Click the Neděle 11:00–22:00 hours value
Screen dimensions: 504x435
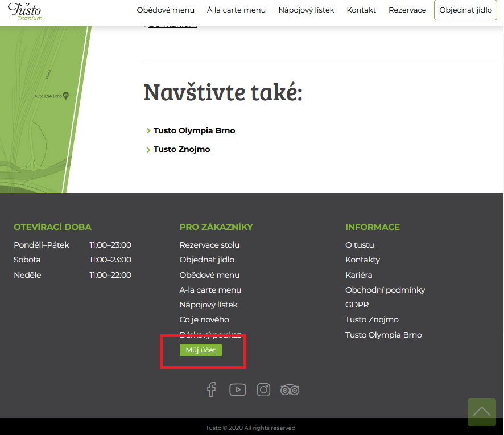coord(110,275)
